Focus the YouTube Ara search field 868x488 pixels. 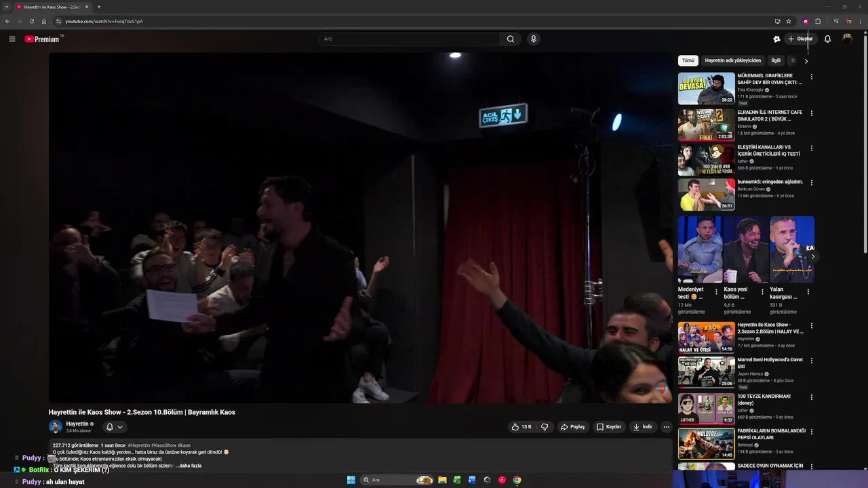(x=409, y=39)
